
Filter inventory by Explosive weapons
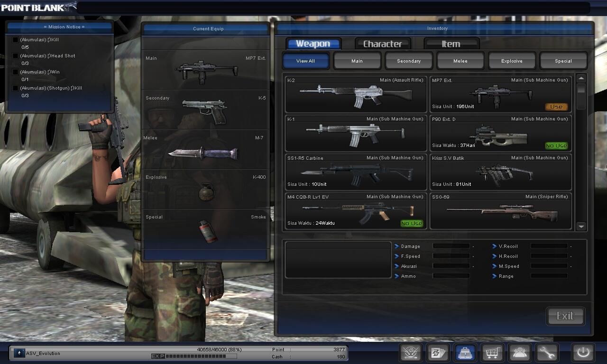pos(512,61)
